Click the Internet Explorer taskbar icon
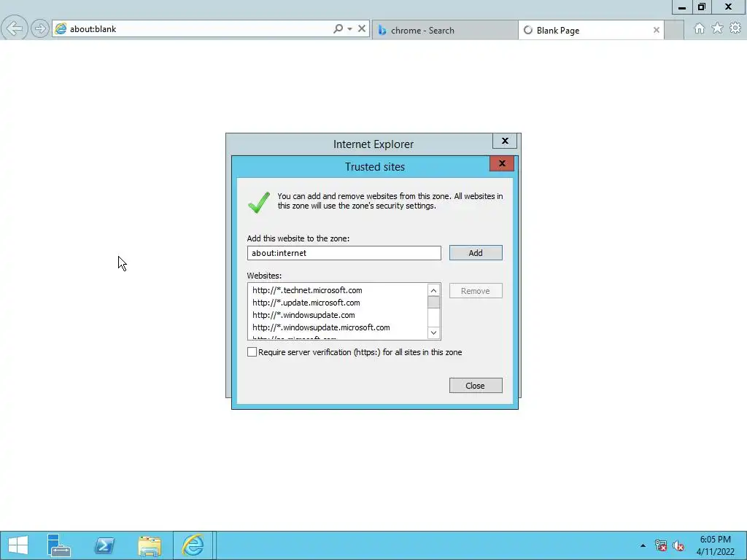Screen dimensions: 747x560 (x=193, y=545)
